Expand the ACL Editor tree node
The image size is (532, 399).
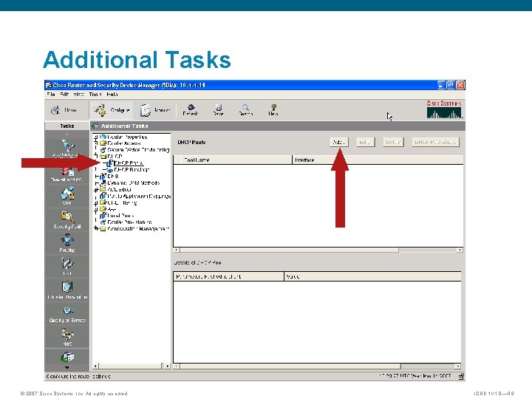96,190
